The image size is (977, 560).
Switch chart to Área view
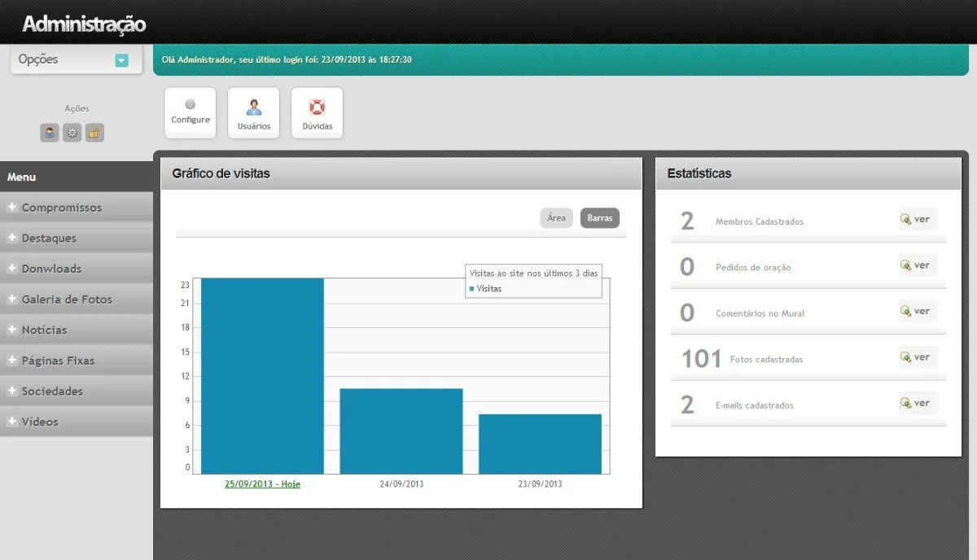[x=557, y=218]
